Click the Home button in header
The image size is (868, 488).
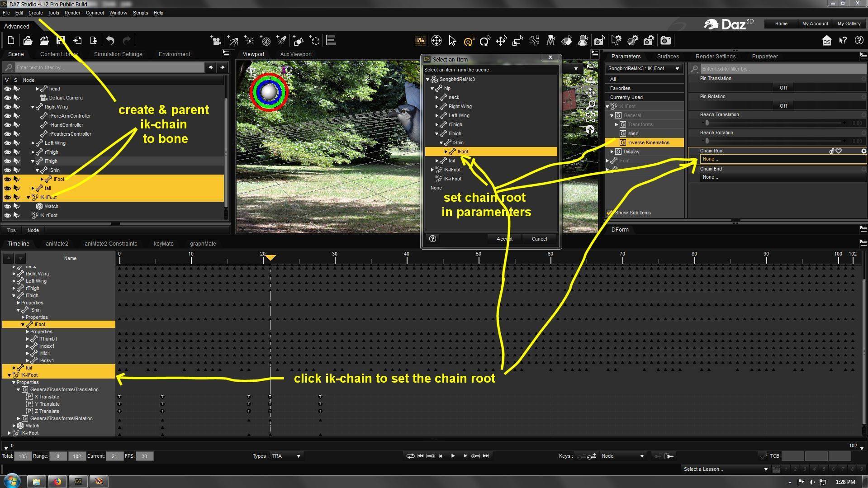[781, 24]
